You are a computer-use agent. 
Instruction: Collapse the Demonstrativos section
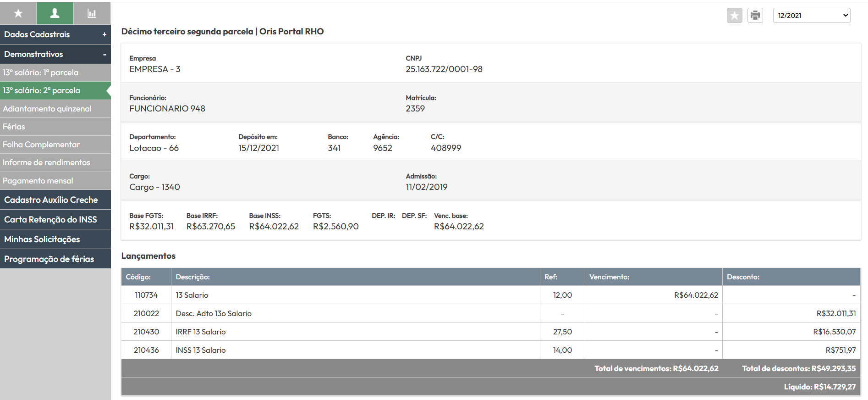[x=55, y=54]
